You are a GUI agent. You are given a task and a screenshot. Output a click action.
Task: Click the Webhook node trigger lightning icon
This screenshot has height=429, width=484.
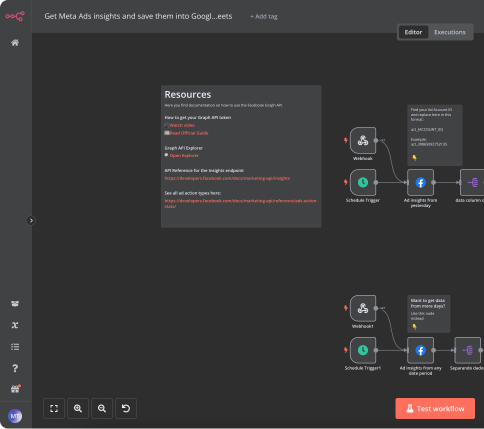(x=346, y=140)
